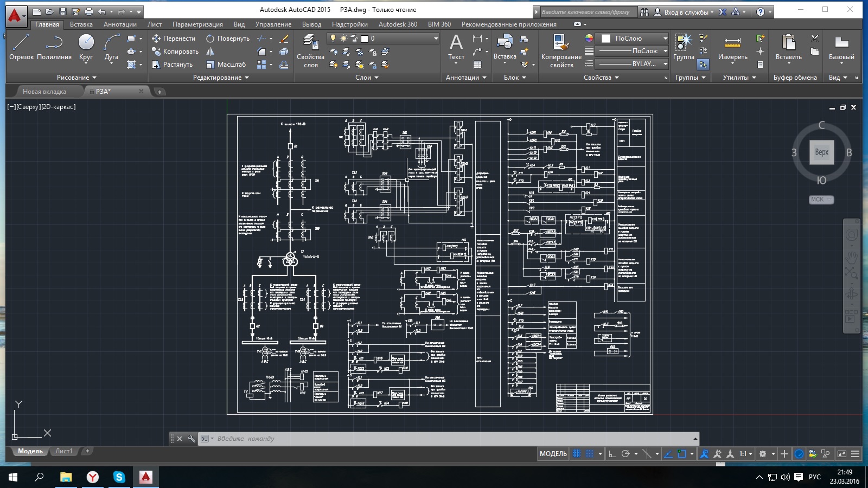
Task: Click the explode tool icon
Action: click(x=284, y=52)
